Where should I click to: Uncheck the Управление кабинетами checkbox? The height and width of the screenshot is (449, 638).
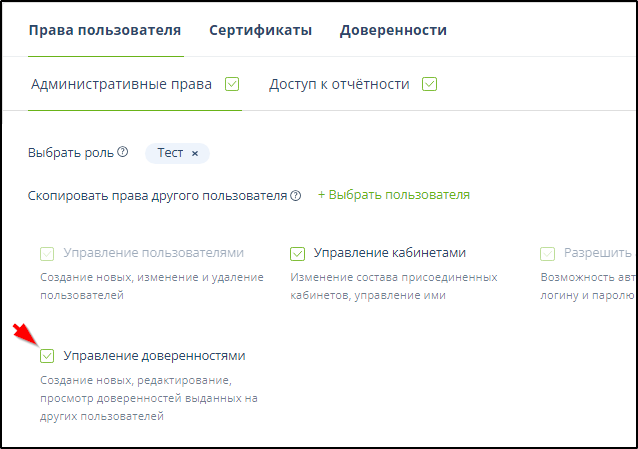(x=297, y=254)
